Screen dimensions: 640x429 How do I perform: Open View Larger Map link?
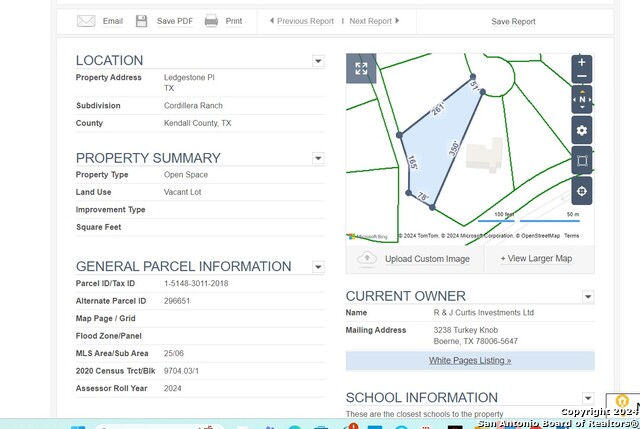[536, 258]
